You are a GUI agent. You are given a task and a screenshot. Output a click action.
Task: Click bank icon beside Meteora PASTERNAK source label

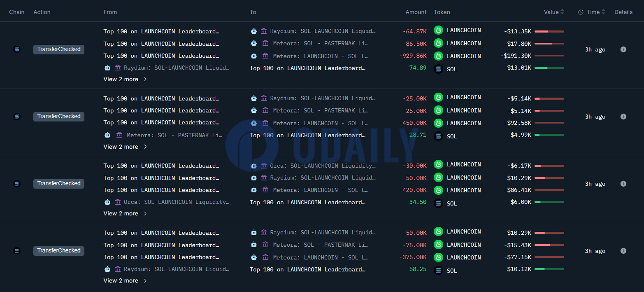coord(119,135)
